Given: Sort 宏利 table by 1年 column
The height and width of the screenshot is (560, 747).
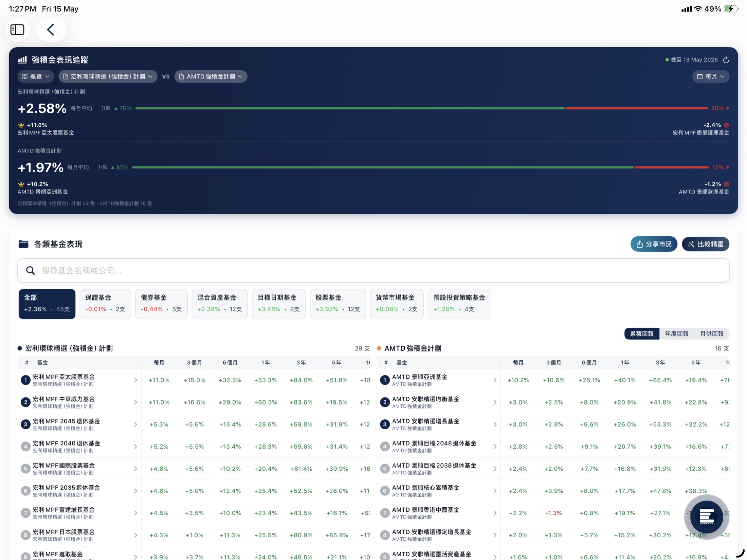Looking at the screenshot, I should [266, 362].
